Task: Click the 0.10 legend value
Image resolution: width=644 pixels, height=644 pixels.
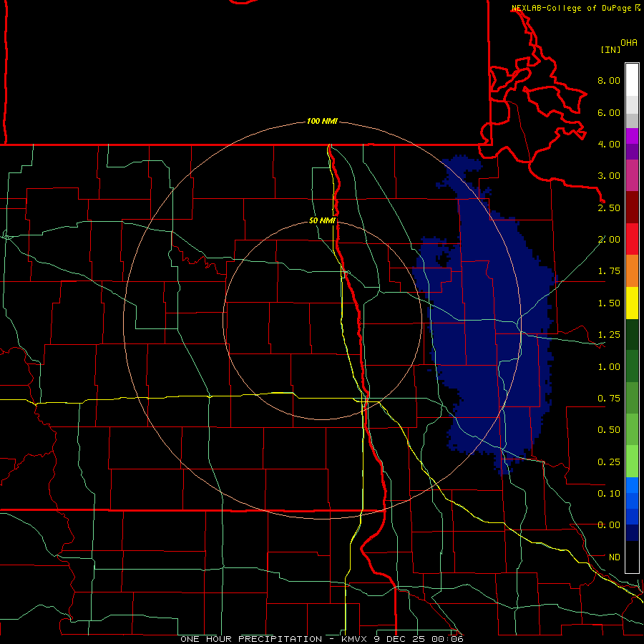Action: pyautogui.click(x=609, y=494)
